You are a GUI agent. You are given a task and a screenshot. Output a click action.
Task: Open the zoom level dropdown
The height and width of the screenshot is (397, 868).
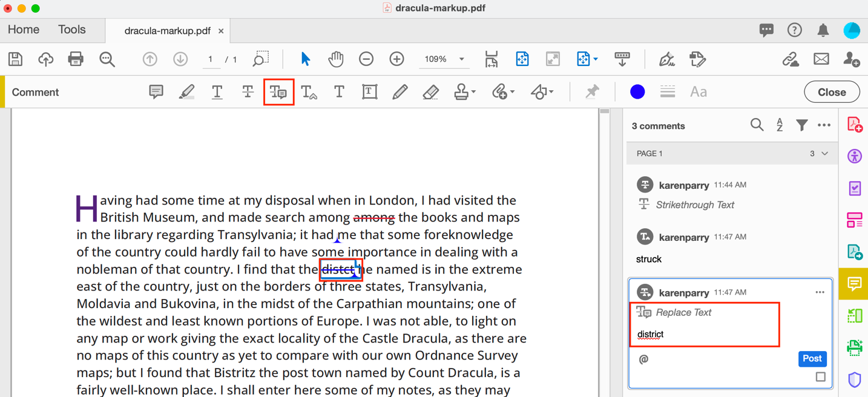pos(461,59)
